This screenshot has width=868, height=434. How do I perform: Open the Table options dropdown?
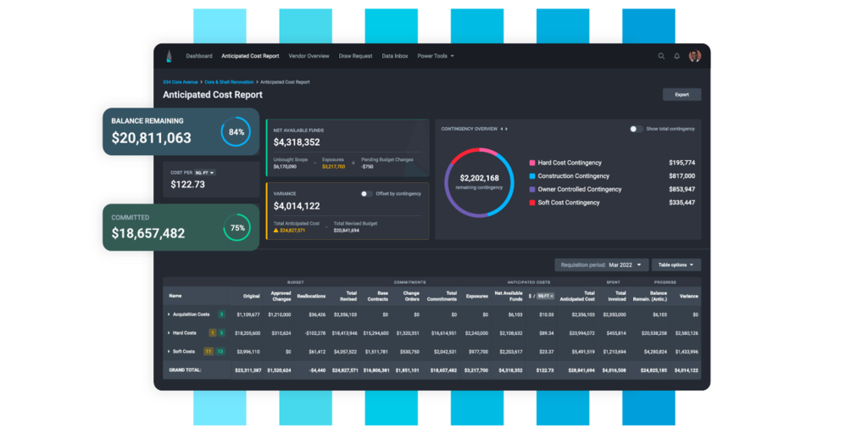(x=676, y=265)
